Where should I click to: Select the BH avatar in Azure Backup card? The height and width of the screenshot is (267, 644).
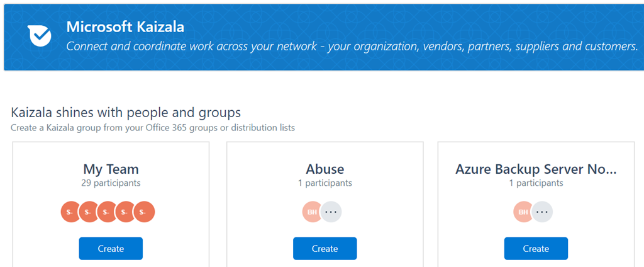point(524,212)
